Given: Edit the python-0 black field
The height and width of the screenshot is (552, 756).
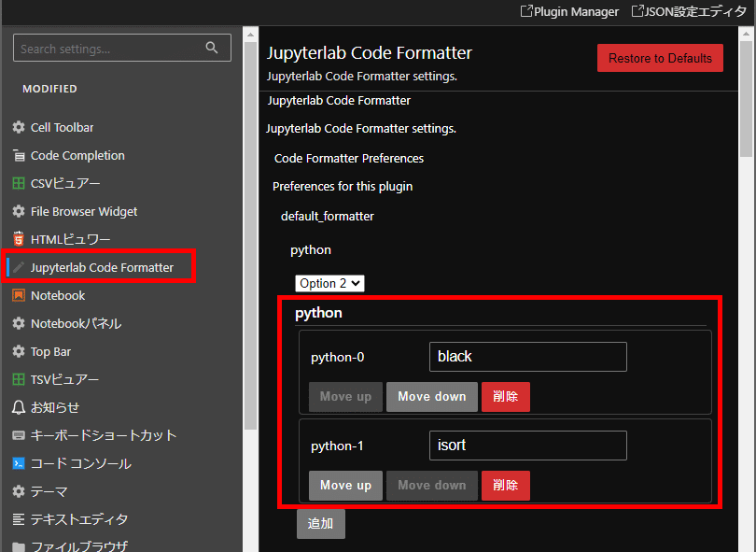Looking at the screenshot, I should point(528,357).
